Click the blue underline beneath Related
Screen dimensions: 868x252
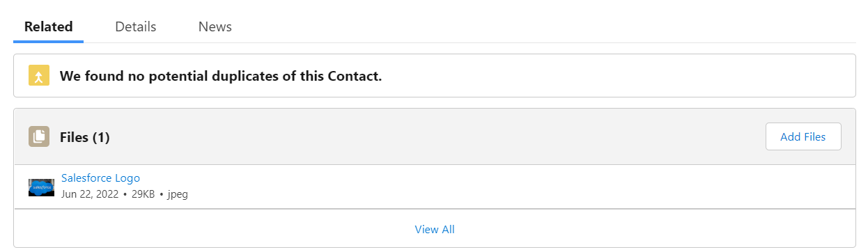(49, 42)
